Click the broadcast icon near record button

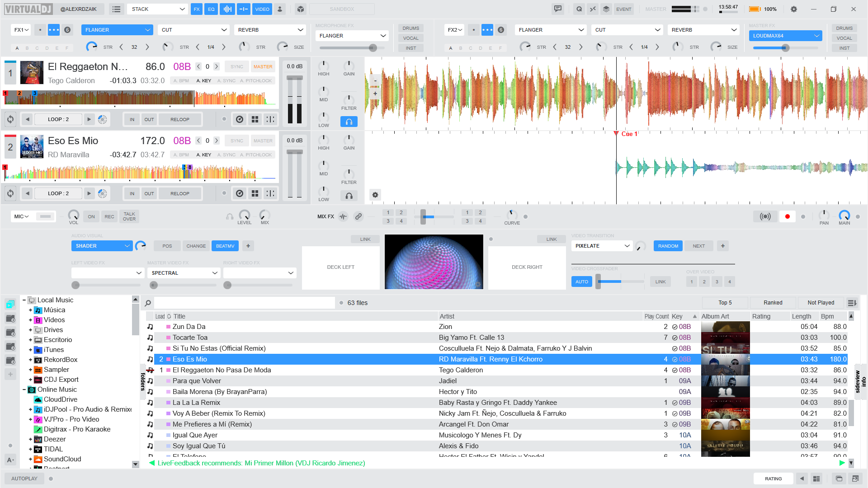pyautogui.click(x=765, y=216)
